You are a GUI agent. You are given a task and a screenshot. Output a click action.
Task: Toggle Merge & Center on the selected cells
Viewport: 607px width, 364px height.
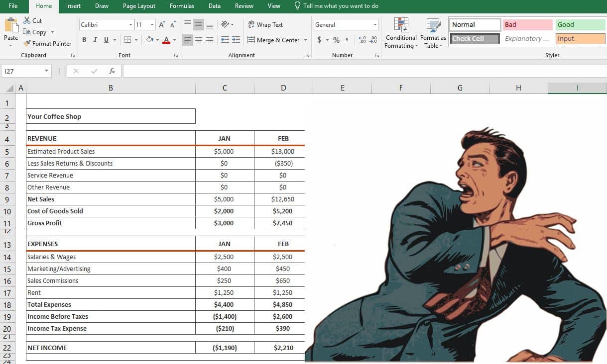click(x=274, y=40)
